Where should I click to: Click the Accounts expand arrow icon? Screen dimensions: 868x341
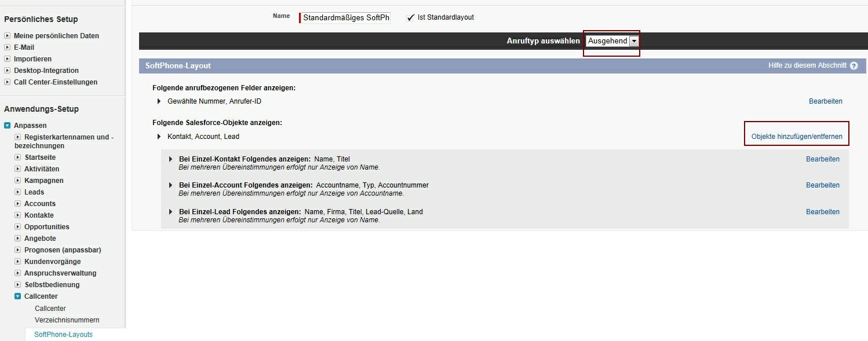point(18,204)
